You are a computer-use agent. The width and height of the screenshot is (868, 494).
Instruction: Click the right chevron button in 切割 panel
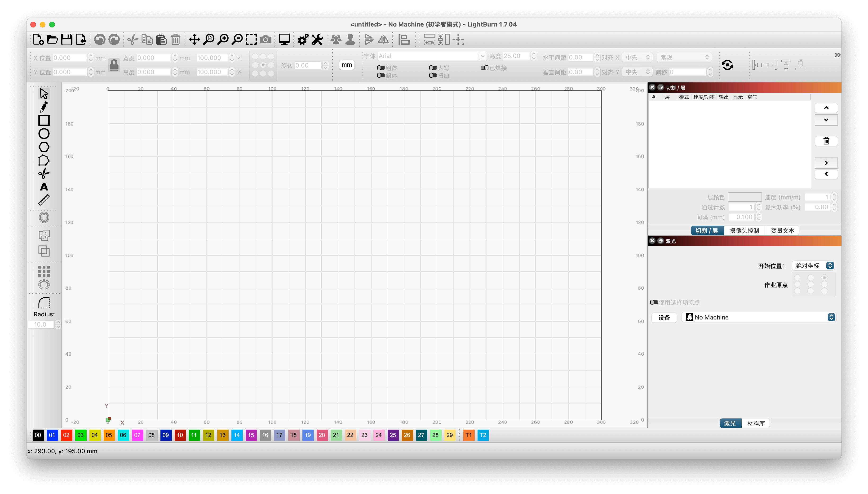826,163
